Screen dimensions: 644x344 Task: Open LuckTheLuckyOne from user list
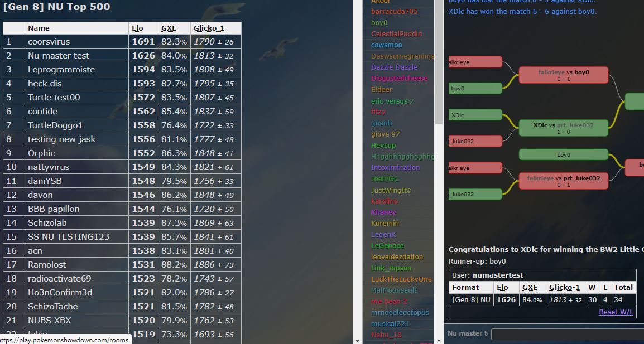(x=402, y=279)
